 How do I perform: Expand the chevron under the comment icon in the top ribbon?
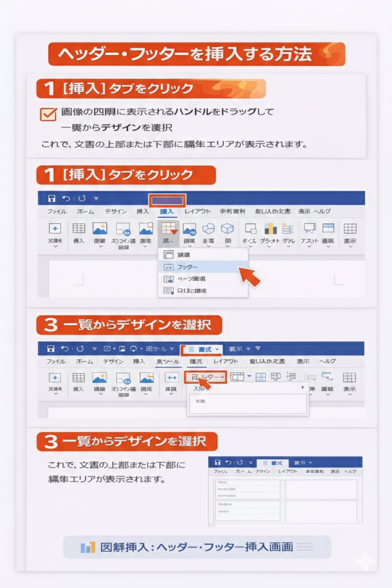(x=309, y=247)
